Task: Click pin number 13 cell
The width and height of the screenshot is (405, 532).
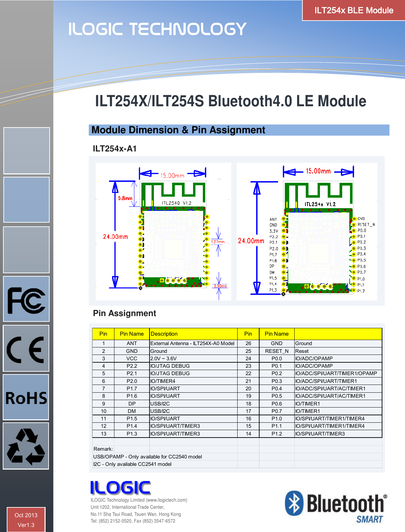Action: (x=103, y=434)
